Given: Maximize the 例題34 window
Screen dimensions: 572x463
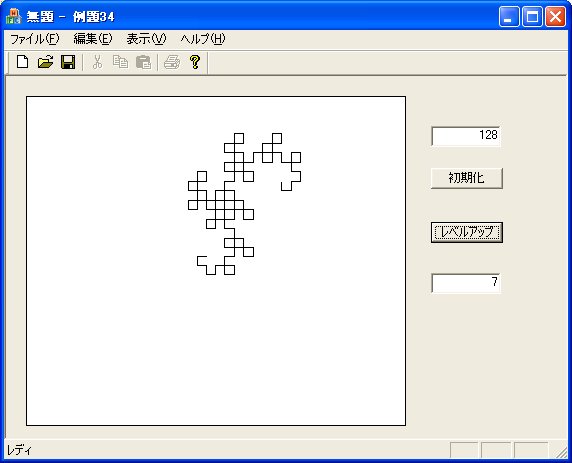Looking at the screenshot, I should click(532, 17).
